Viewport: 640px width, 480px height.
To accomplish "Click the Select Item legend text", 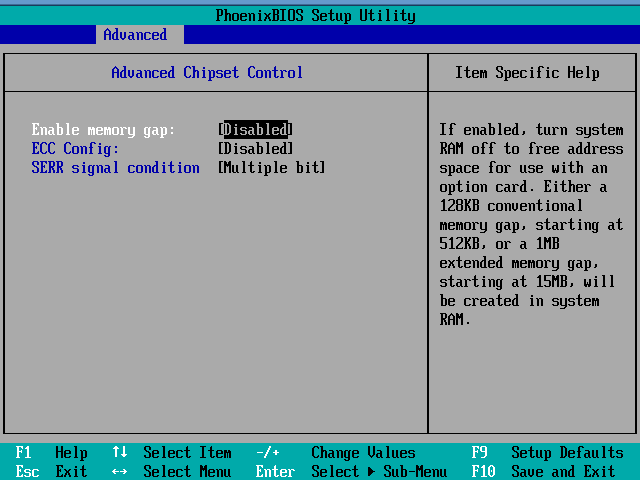I will coord(187,453).
